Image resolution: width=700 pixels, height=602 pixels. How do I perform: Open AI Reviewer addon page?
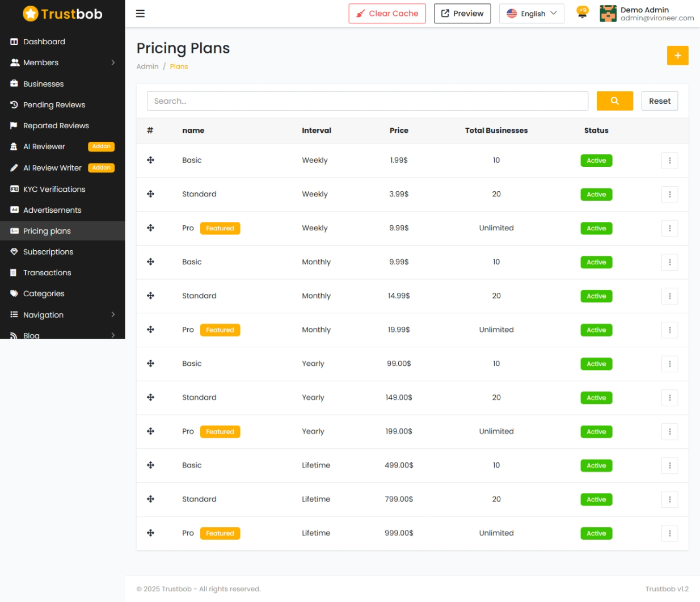pos(62,146)
